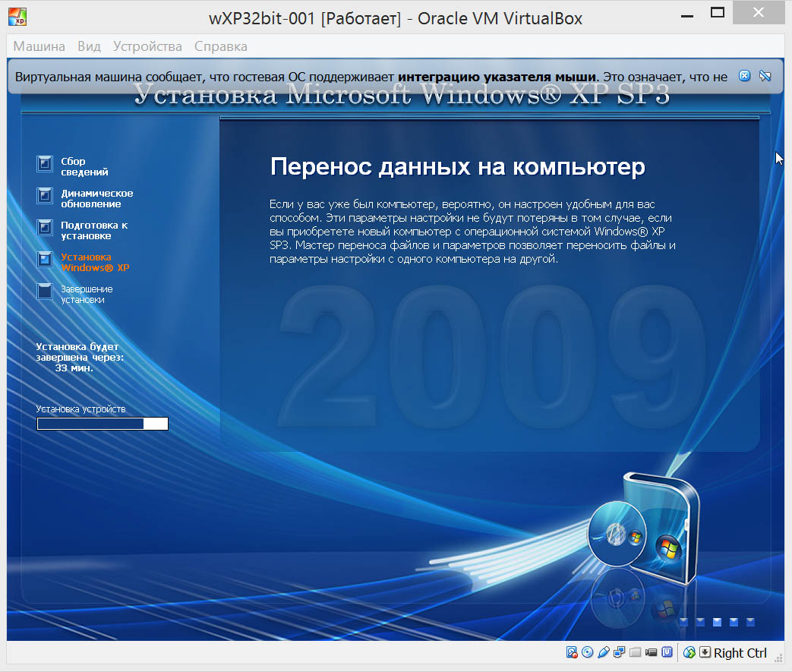Click the Динамическое обновление step icon
Viewport: 792px width, 672px height.
tap(45, 196)
